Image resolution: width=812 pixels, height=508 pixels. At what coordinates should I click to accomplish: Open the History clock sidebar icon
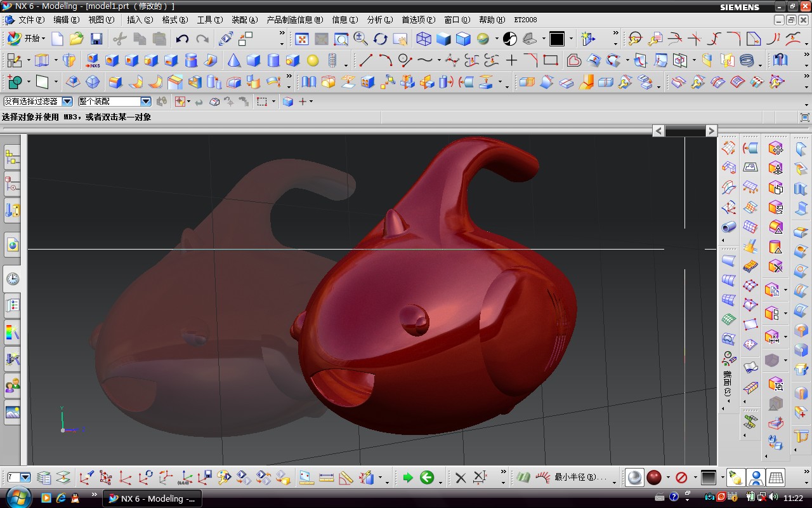(12, 279)
